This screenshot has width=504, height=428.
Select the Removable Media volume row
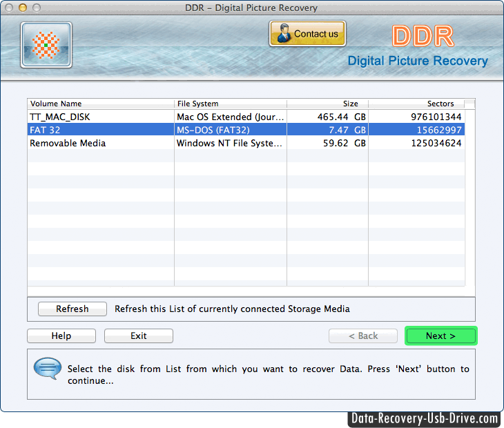pyautogui.click(x=246, y=143)
